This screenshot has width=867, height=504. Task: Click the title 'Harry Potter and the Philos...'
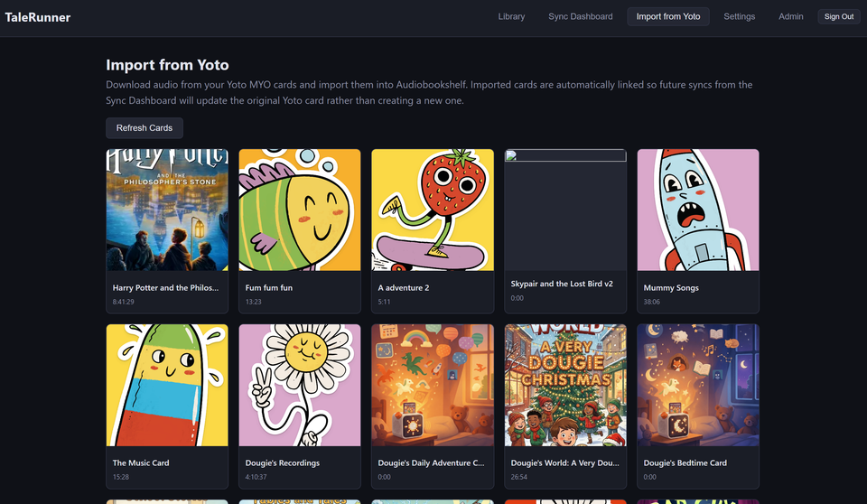[165, 288]
